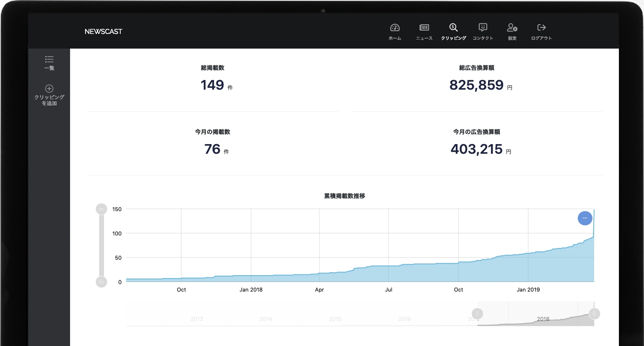Click this month's ad value 403,215

(476, 149)
